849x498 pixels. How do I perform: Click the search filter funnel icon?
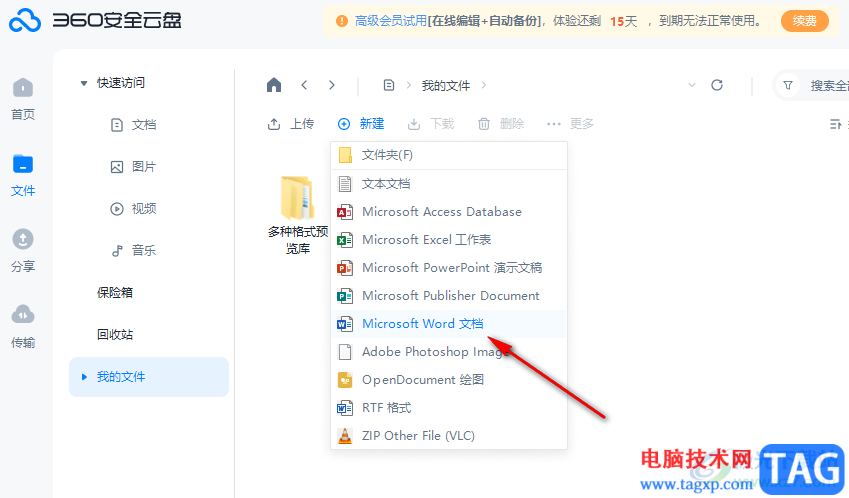(x=788, y=86)
